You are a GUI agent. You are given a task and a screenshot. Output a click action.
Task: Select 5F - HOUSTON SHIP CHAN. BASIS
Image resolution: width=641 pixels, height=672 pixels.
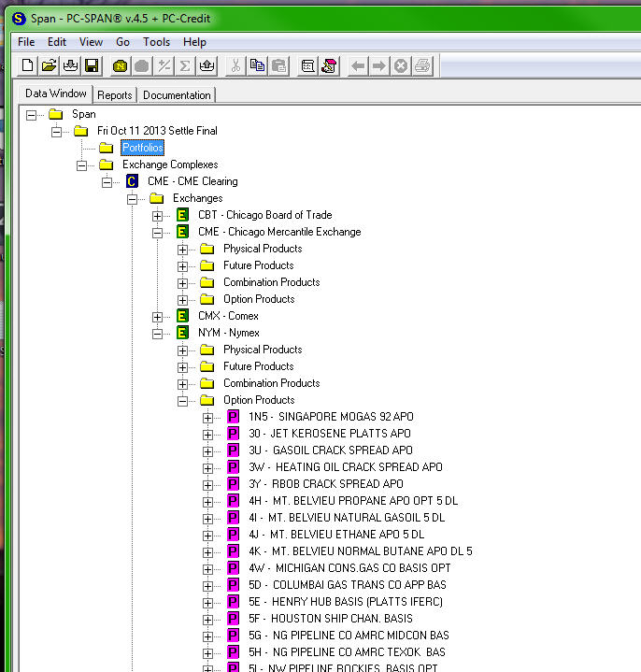pos(331,619)
